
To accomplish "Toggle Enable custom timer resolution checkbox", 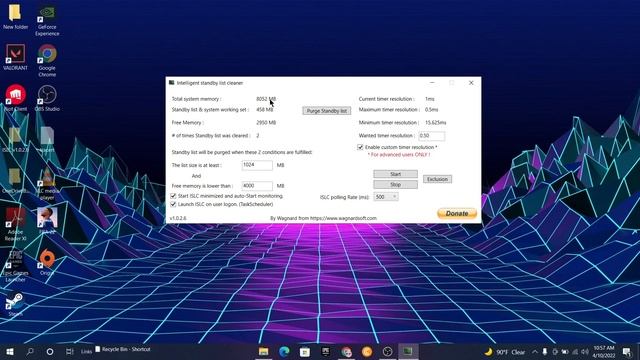I will point(360,147).
